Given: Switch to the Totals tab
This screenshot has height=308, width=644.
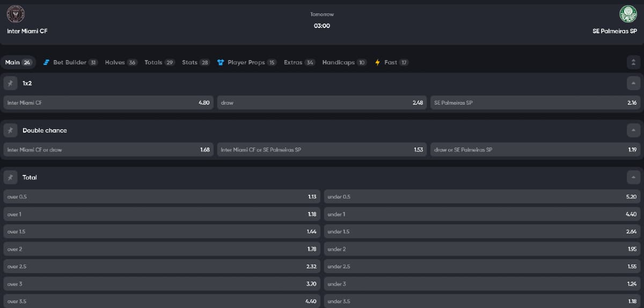Looking at the screenshot, I should [x=159, y=62].
